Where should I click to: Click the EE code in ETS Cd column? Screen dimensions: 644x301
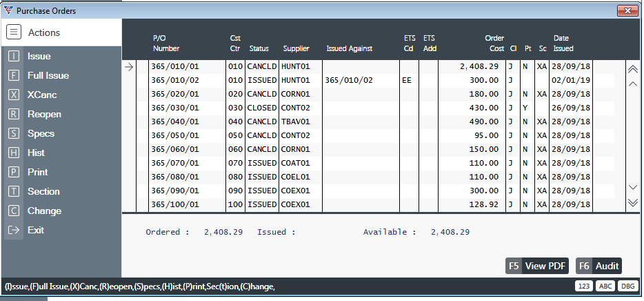(407, 80)
